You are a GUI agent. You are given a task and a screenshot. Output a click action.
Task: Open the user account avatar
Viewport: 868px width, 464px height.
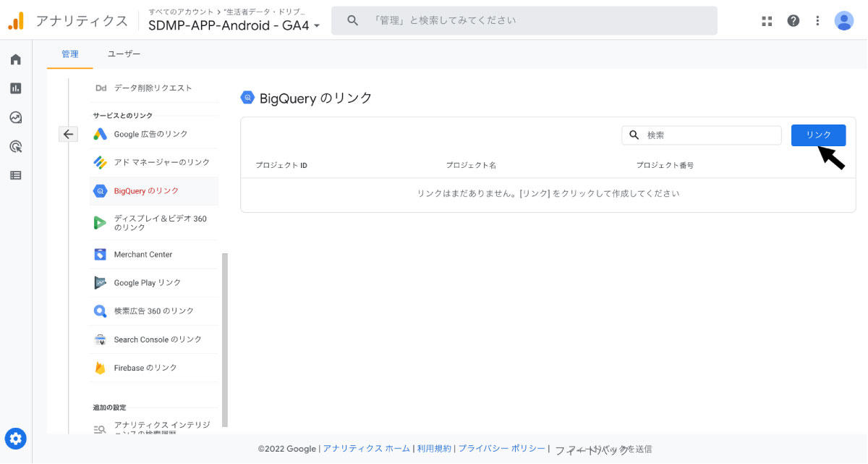tap(844, 21)
